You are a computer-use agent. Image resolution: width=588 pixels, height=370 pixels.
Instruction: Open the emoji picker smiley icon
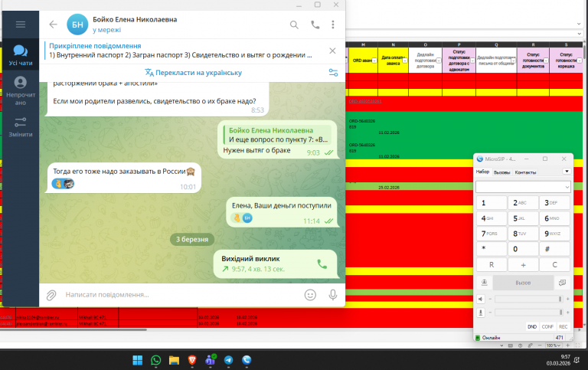coord(310,295)
